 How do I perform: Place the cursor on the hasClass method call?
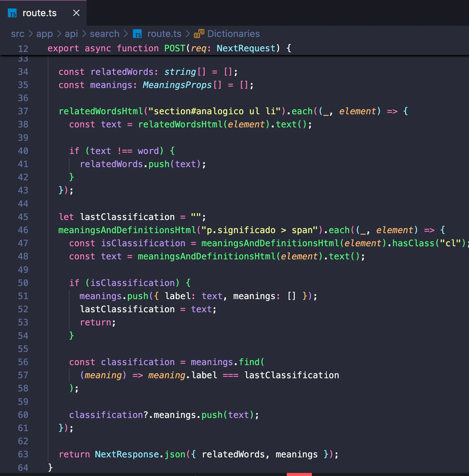[x=413, y=243]
